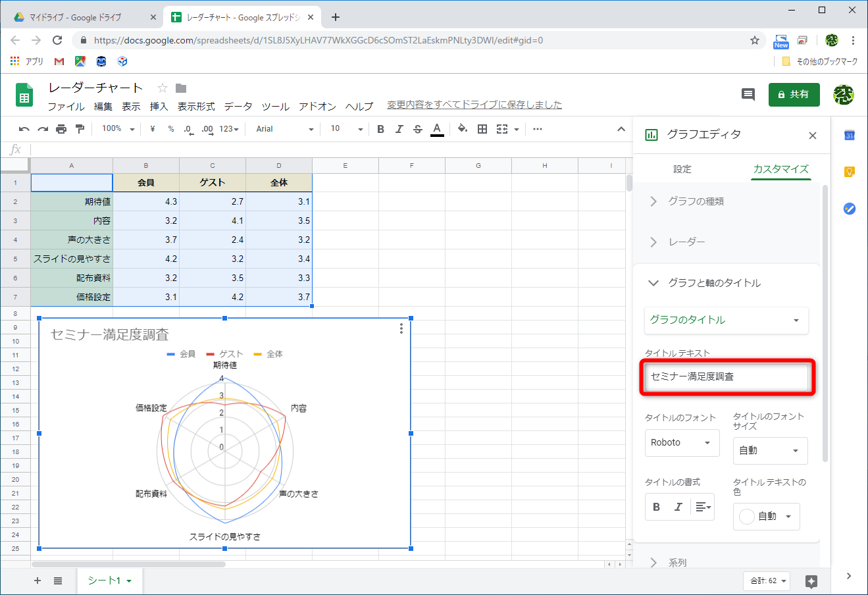Star the レーダーチャート document

pos(163,88)
